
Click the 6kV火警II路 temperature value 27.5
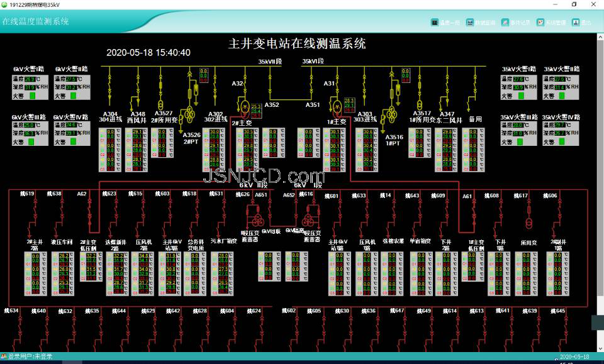[x=71, y=79]
